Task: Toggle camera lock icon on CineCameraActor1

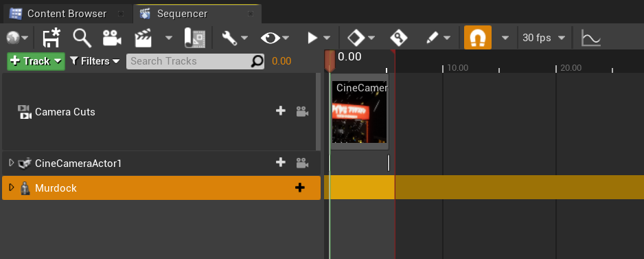Action: (x=302, y=164)
